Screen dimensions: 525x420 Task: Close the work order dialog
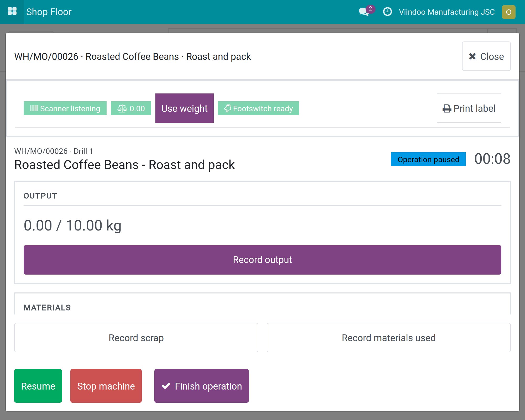(486, 56)
